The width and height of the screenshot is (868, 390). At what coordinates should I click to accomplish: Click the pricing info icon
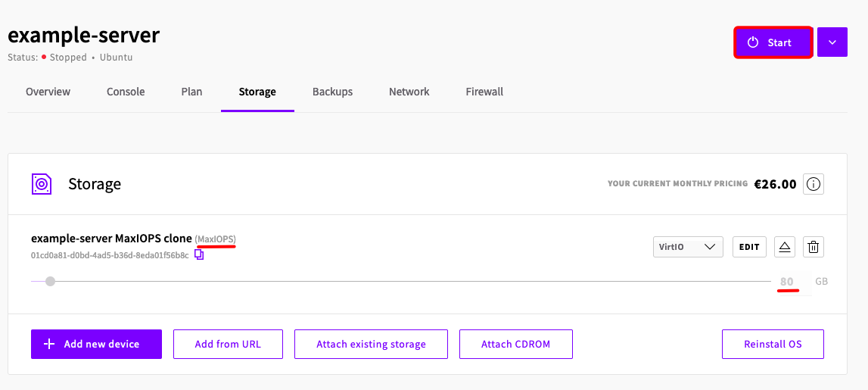(814, 184)
